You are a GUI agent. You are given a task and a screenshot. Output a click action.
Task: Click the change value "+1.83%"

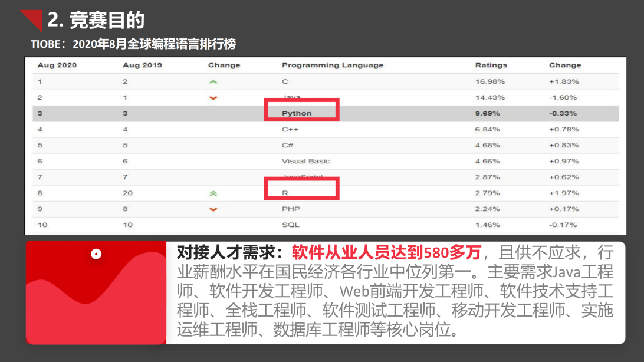click(564, 82)
